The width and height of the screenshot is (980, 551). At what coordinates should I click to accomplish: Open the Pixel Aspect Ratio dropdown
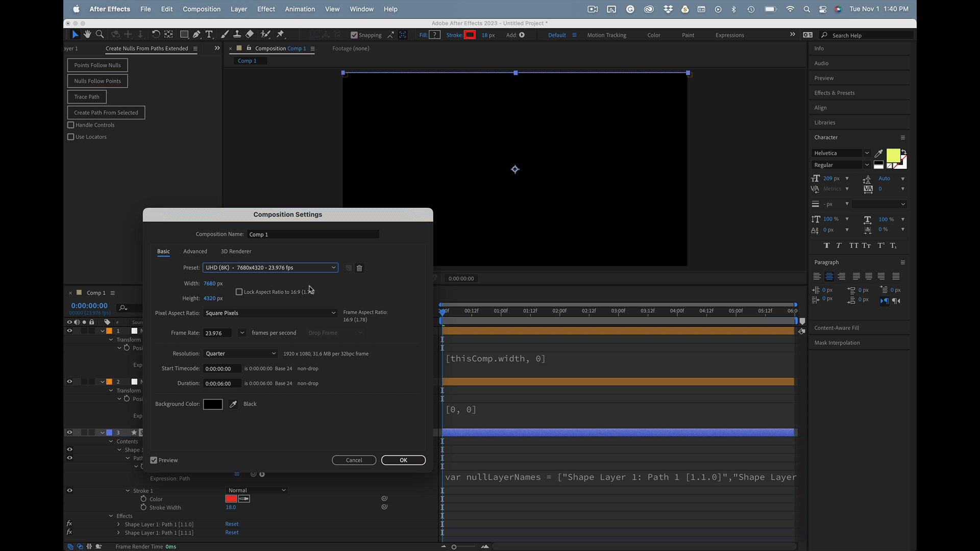[x=271, y=313]
